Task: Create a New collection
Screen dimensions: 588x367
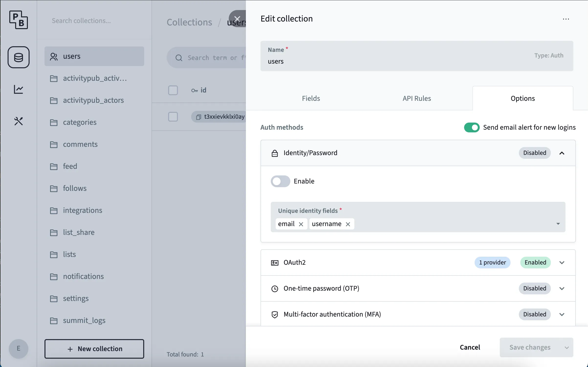Action: point(94,349)
